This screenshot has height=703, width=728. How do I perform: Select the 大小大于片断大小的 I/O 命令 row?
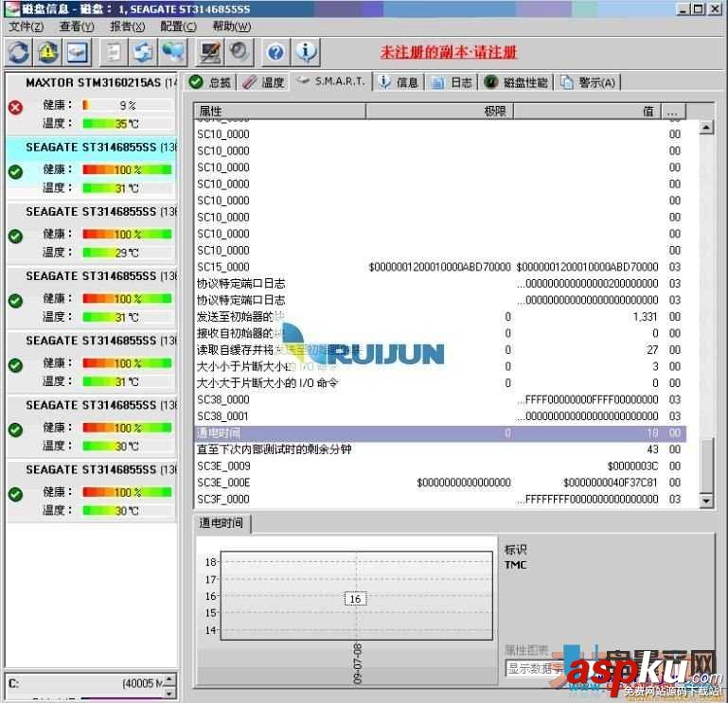440,383
